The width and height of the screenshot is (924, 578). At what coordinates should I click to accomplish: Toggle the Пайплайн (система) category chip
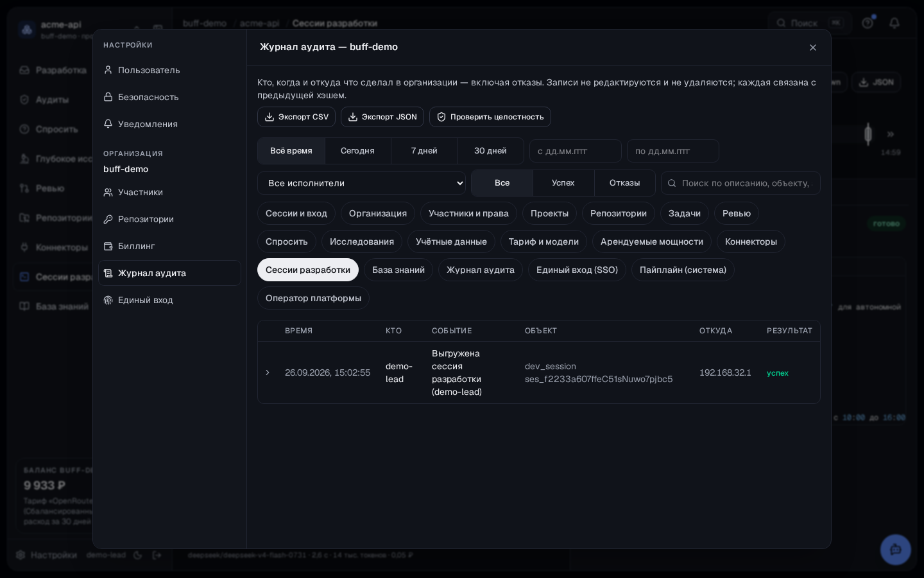tap(683, 270)
